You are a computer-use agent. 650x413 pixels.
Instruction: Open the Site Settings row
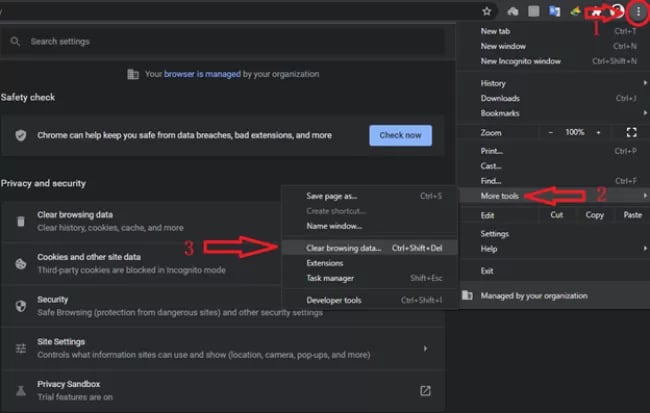click(x=223, y=348)
